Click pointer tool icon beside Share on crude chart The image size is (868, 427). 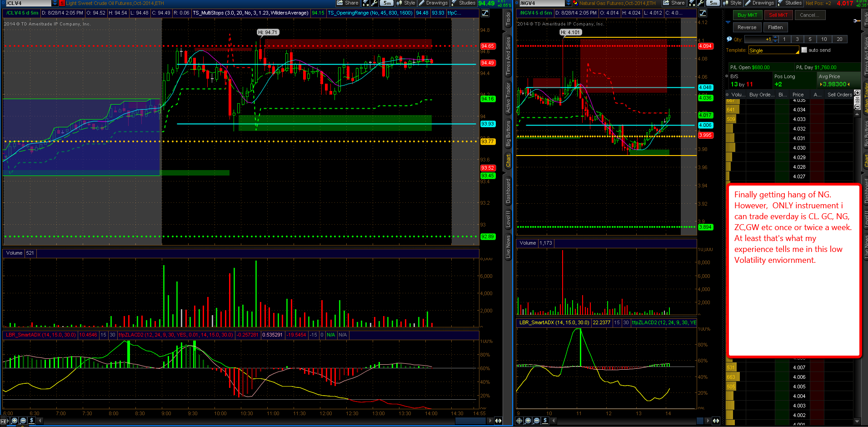click(x=366, y=3)
